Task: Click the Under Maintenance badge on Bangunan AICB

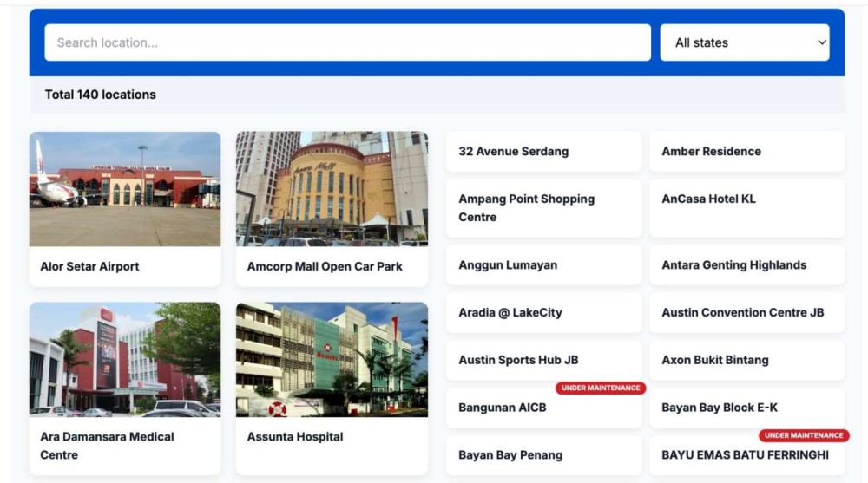Action: click(x=601, y=388)
